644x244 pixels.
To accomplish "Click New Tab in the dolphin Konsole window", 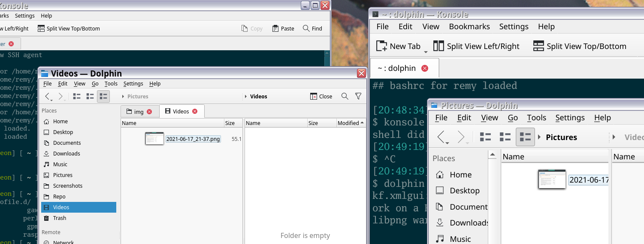I will point(398,46).
